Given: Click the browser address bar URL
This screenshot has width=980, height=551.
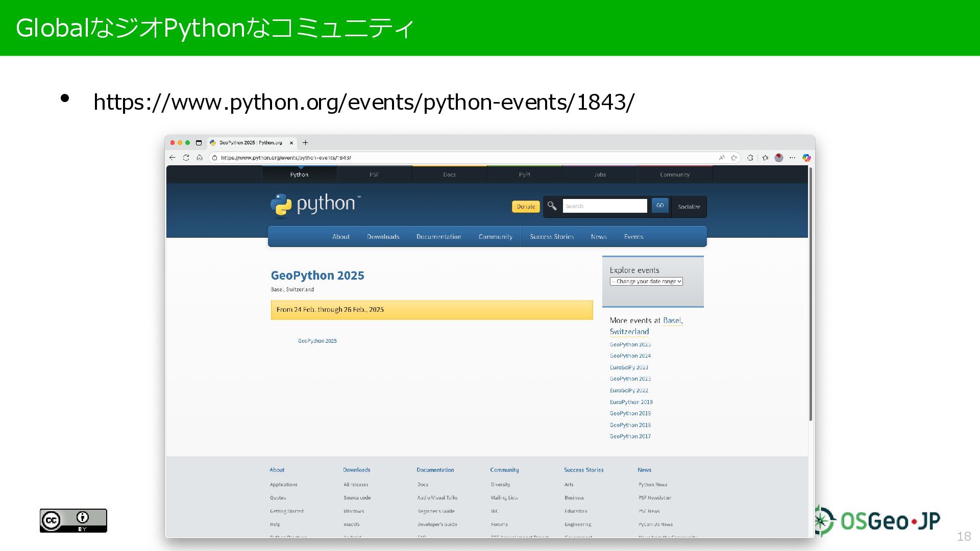Looking at the screenshot, I should 286,158.
